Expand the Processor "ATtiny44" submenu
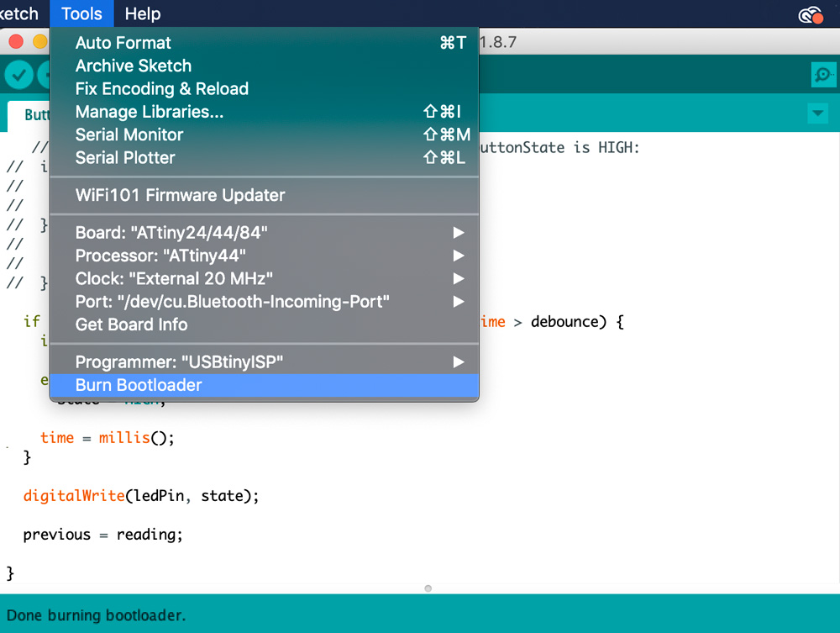840x633 pixels. [264, 256]
